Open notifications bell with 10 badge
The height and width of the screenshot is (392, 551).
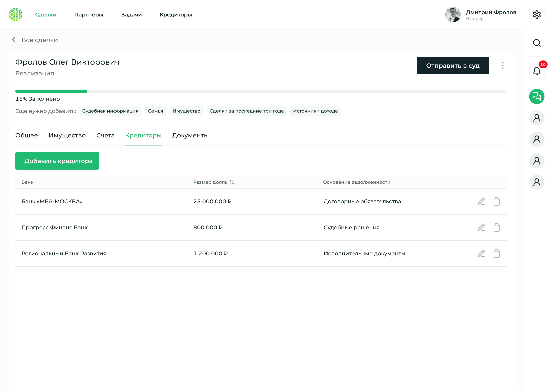click(x=537, y=71)
